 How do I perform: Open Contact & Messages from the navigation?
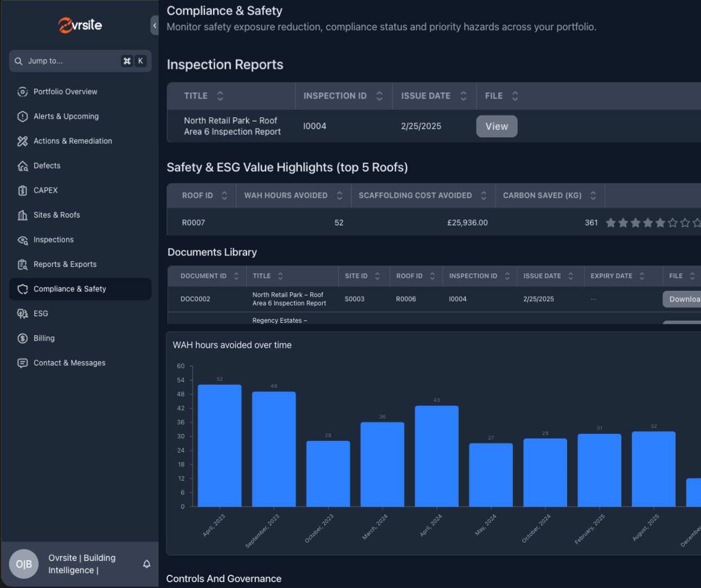pos(69,363)
